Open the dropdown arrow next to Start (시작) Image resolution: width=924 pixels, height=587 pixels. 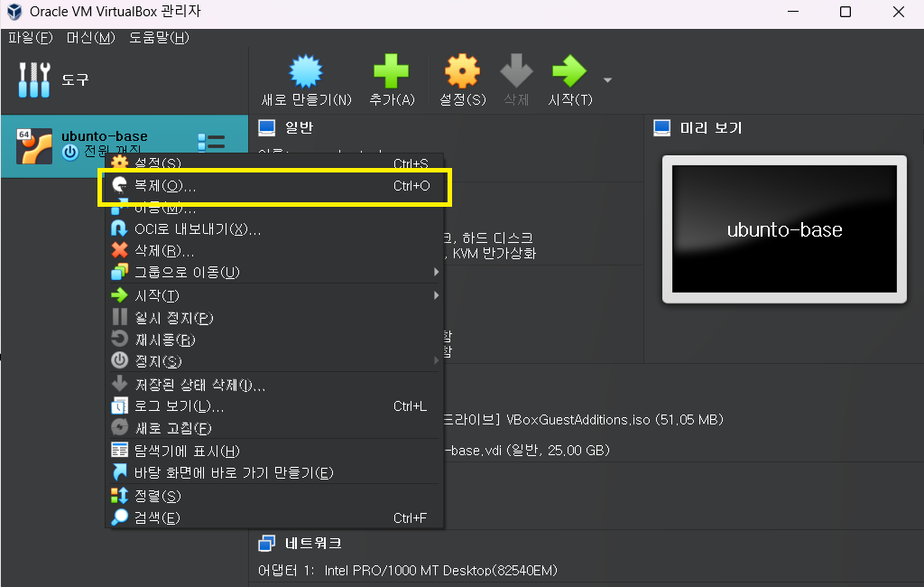click(x=607, y=79)
